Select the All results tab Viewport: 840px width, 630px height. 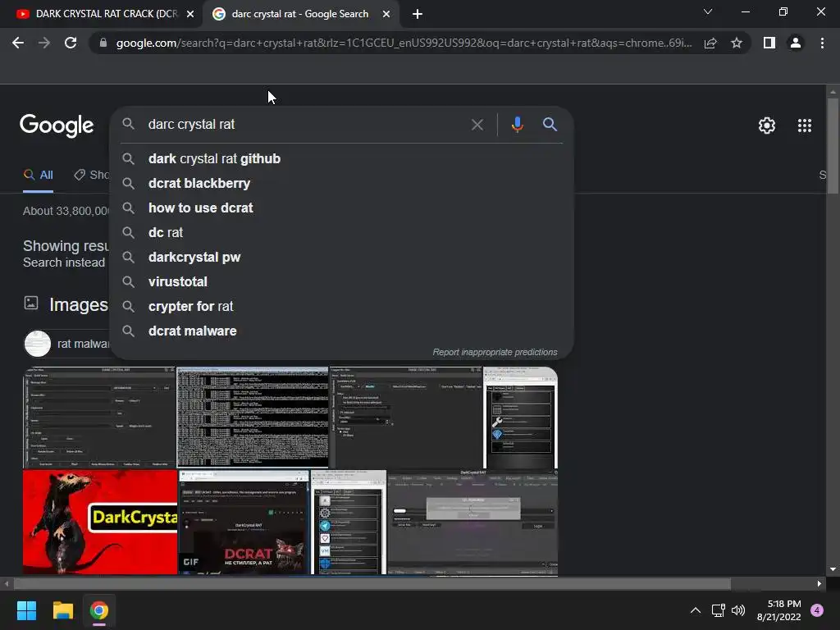(38, 176)
